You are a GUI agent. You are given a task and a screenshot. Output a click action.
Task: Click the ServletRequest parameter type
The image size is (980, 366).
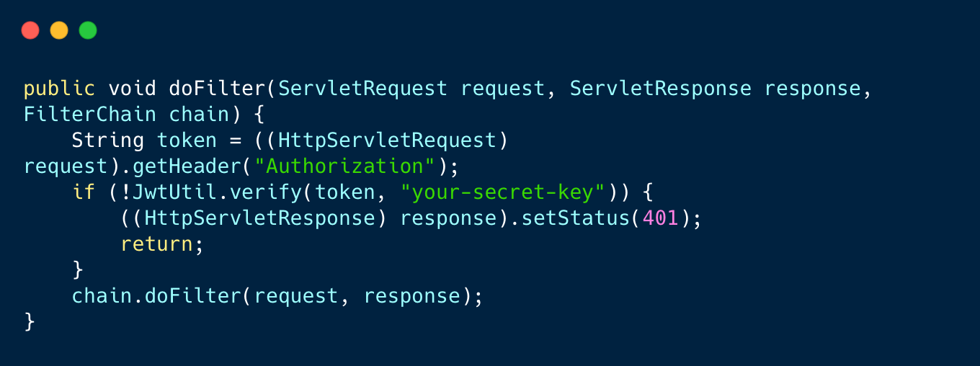pos(363,89)
